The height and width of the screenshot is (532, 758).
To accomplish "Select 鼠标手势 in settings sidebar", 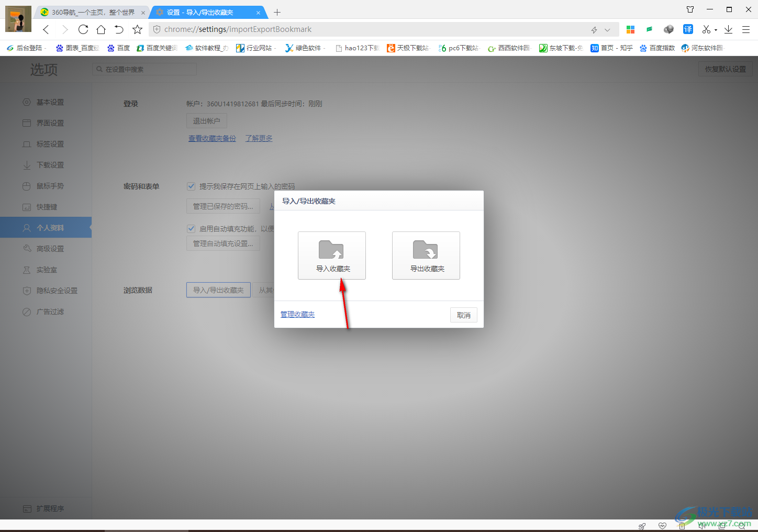I will pos(46,186).
